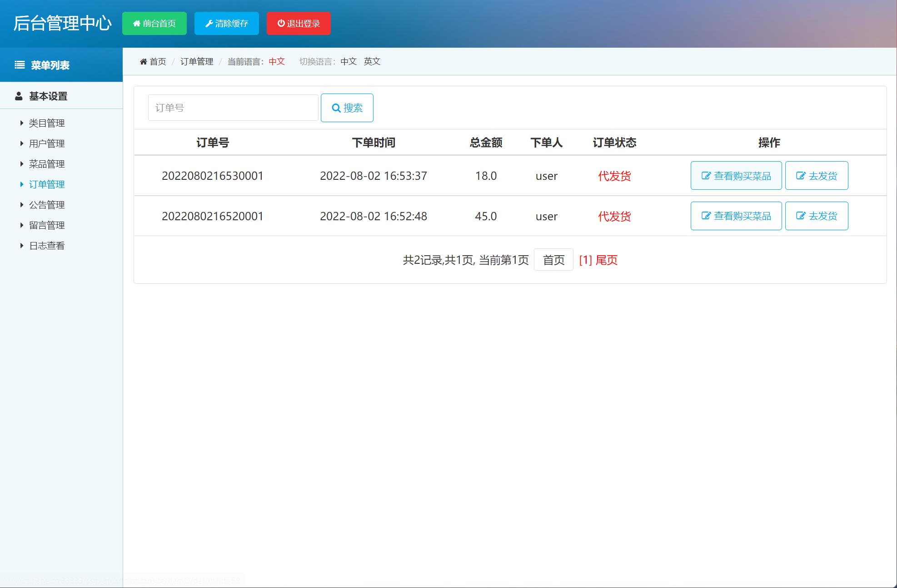897x588 pixels.
Task: Open 公告管理 in sidebar menu
Action: (x=47, y=205)
